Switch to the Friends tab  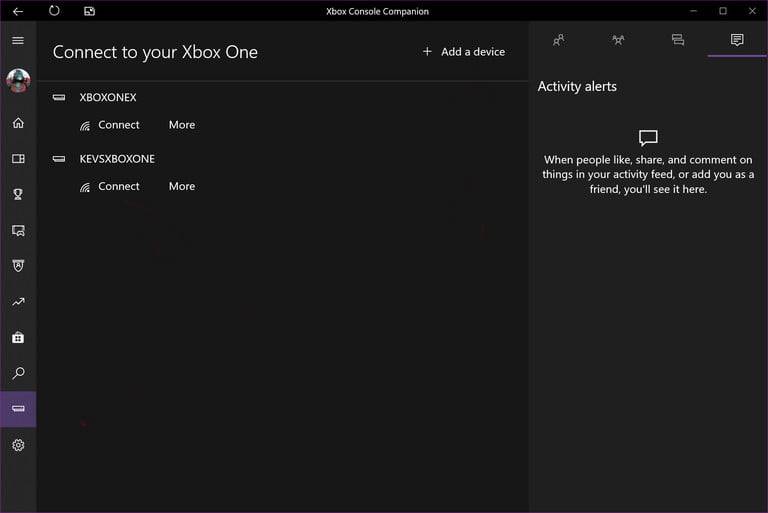558,40
